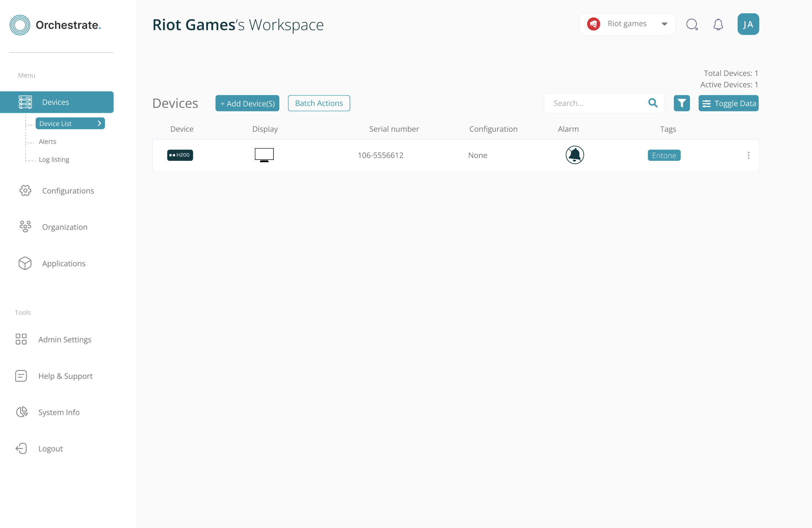Click the Orchestrate logo
Screen dimensions: 812x528
click(x=55, y=25)
